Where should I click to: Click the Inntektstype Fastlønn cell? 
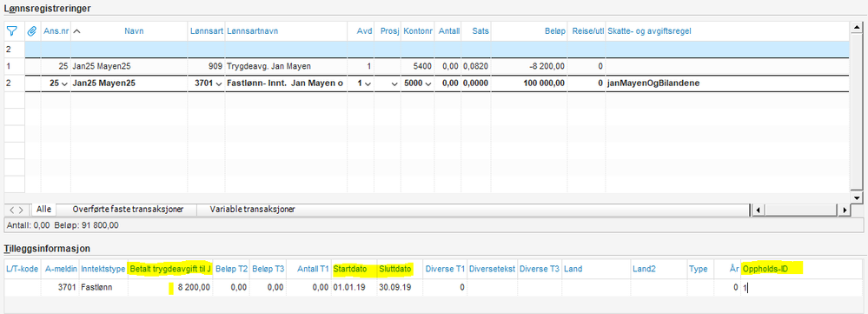coord(103,287)
